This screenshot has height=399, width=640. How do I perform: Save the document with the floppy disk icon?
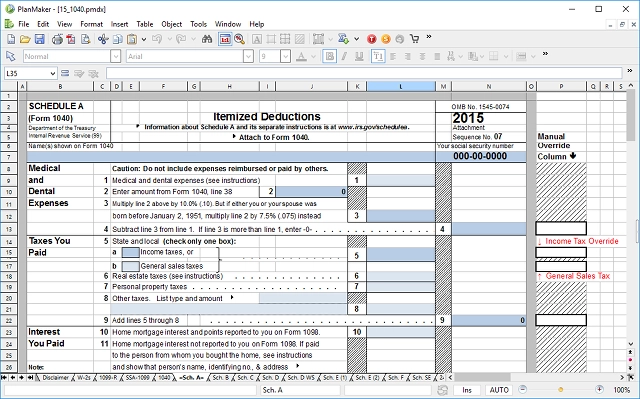point(39,39)
